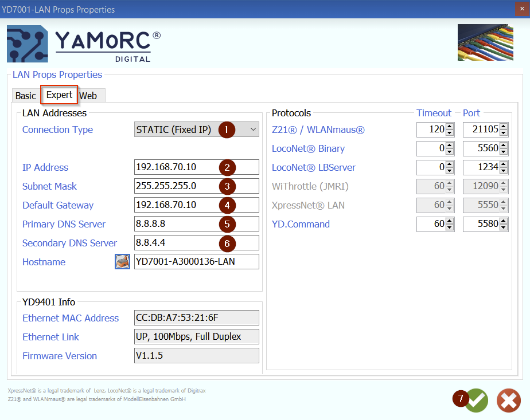Click the WiThrottle (JMRI) label

coord(310,186)
